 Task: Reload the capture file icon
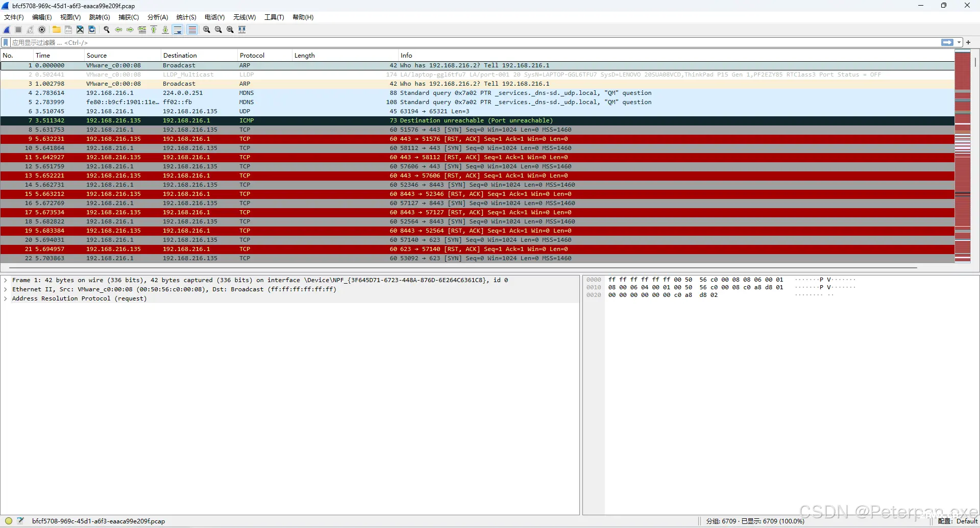pos(92,30)
